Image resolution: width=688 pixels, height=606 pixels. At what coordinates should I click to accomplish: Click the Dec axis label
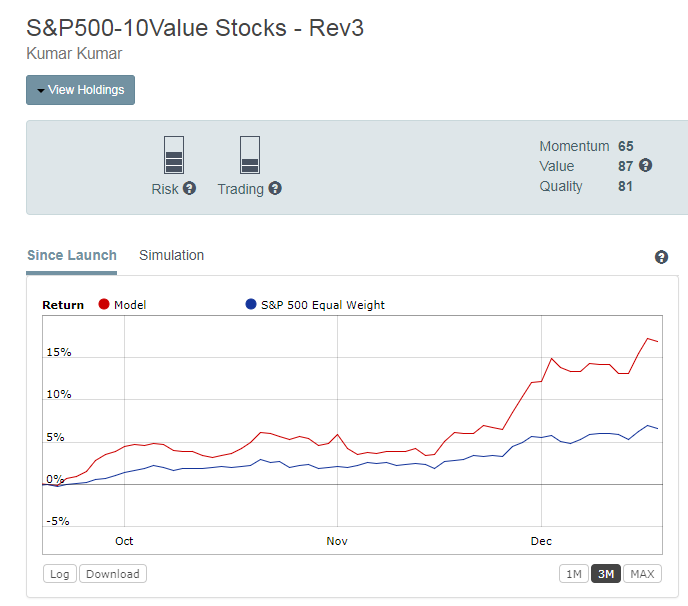coord(541,541)
